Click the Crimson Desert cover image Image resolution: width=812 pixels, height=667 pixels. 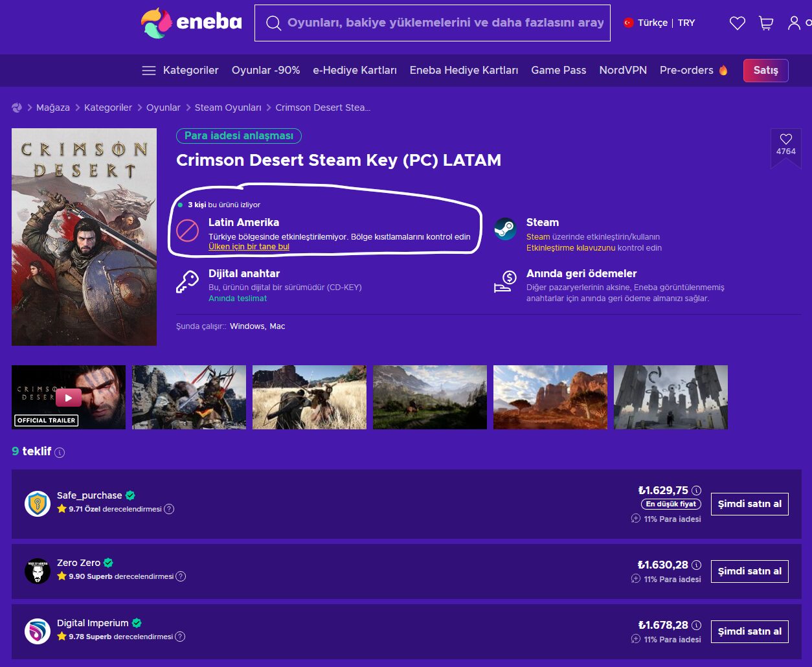pos(84,237)
